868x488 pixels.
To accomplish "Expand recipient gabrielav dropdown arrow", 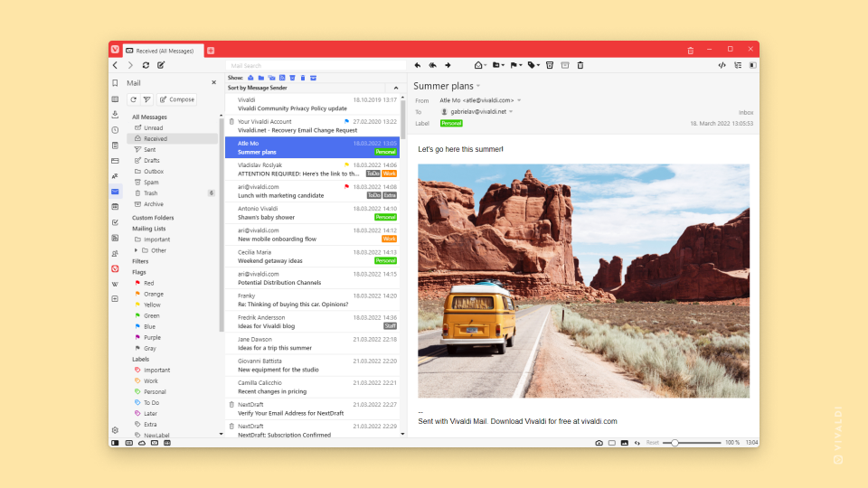I will (x=511, y=112).
